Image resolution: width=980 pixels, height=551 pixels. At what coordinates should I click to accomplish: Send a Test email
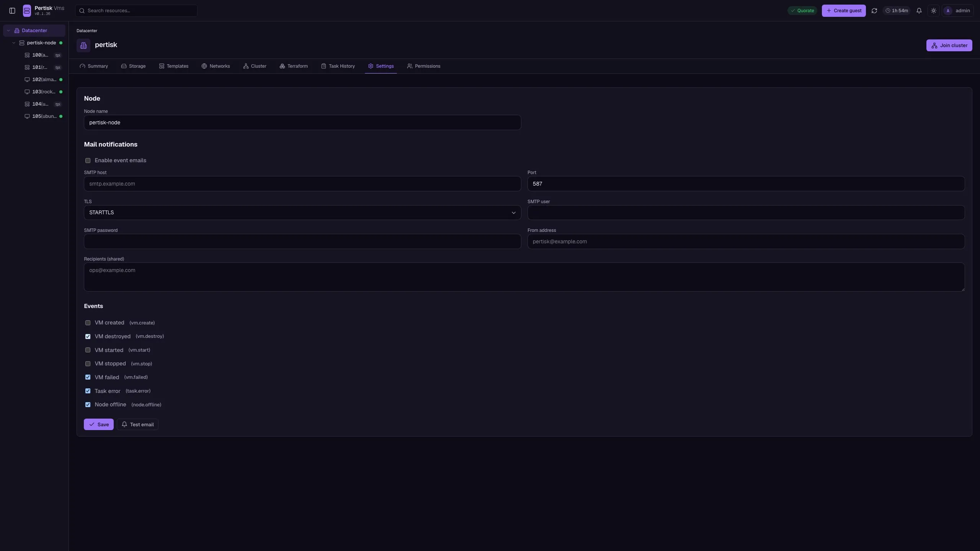click(x=137, y=424)
